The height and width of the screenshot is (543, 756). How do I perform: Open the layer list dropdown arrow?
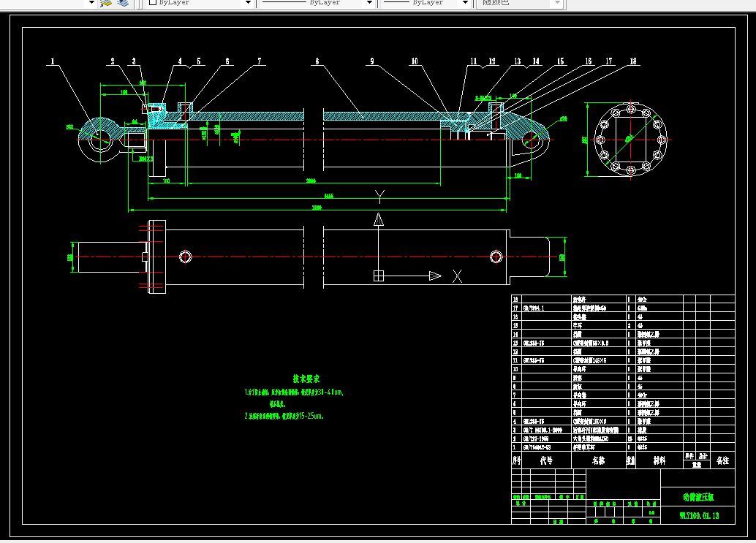pyautogui.click(x=91, y=3)
